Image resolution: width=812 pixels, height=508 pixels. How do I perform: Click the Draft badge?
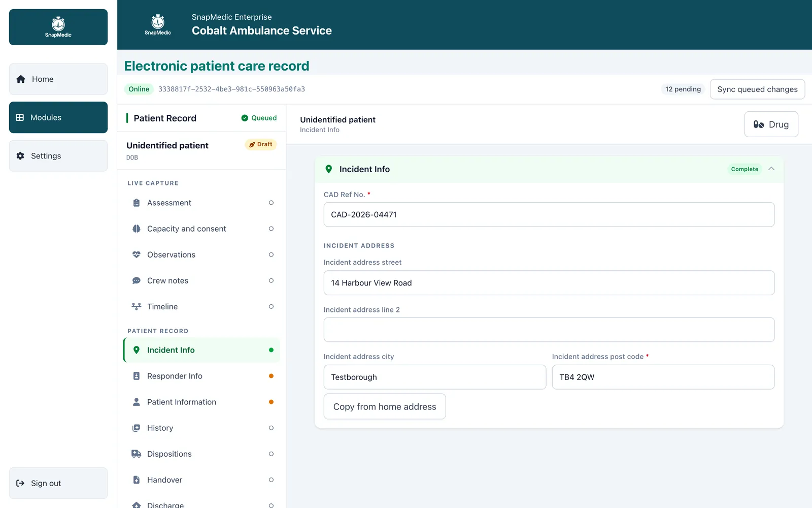tap(261, 144)
